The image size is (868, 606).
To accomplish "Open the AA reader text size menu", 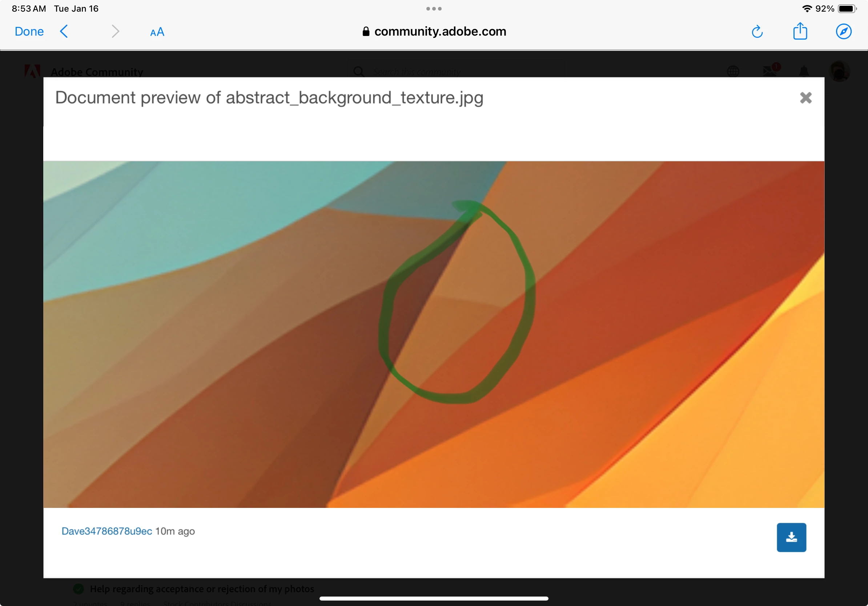I will 157,32.
